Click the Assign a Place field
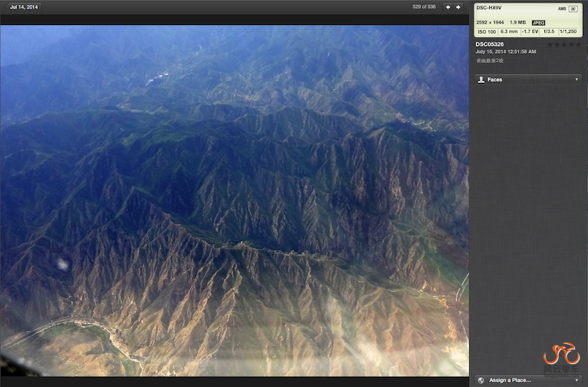Image resolution: width=588 pixels, height=387 pixels. [529, 381]
